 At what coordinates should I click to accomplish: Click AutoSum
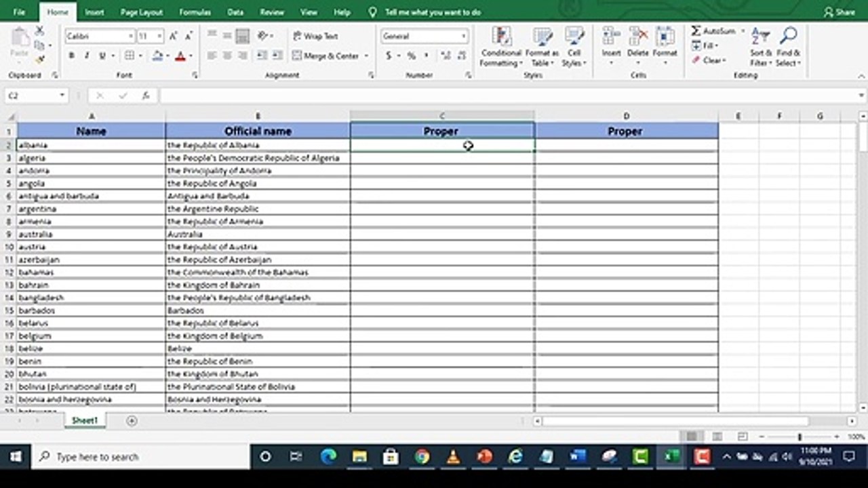pyautogui.click(x=713, y=31)
